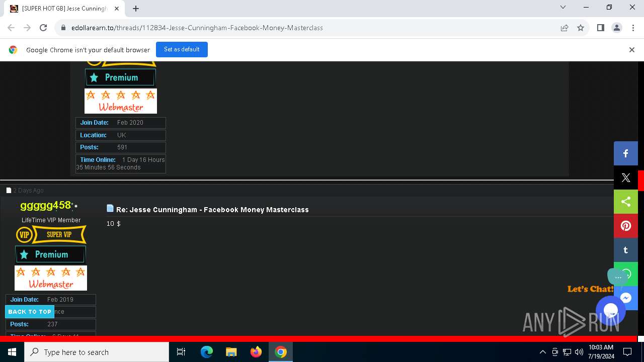Reload the current page

tap(43, 28)
